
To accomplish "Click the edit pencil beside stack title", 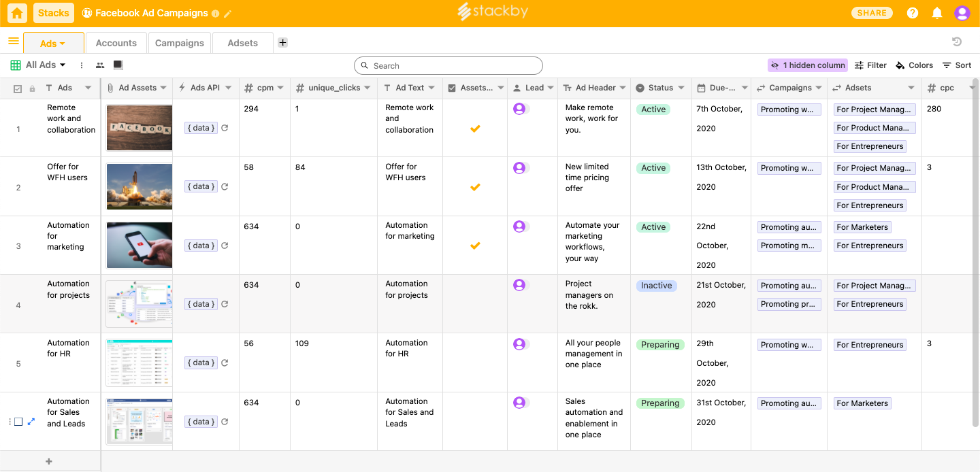I will 228,14.
